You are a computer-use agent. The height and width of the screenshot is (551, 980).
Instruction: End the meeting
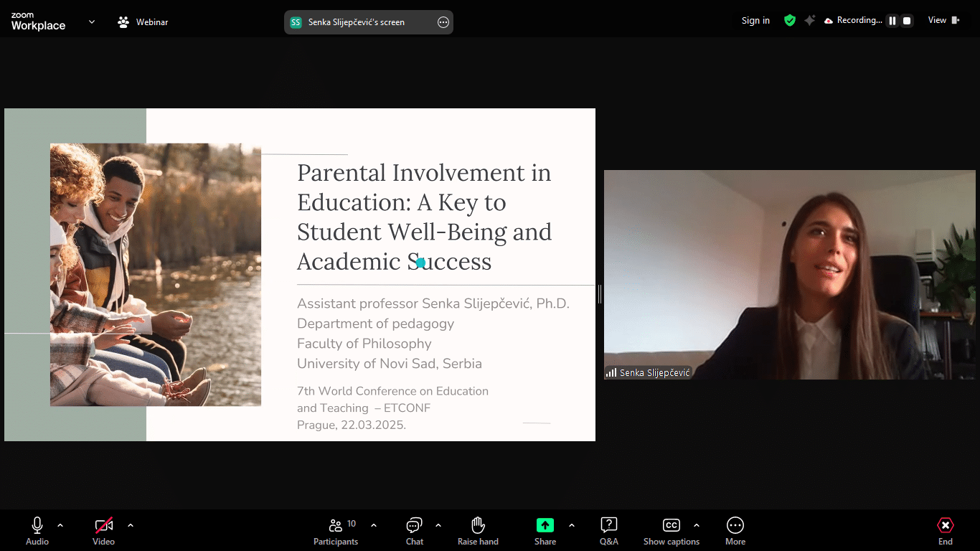tap(945, 531)
